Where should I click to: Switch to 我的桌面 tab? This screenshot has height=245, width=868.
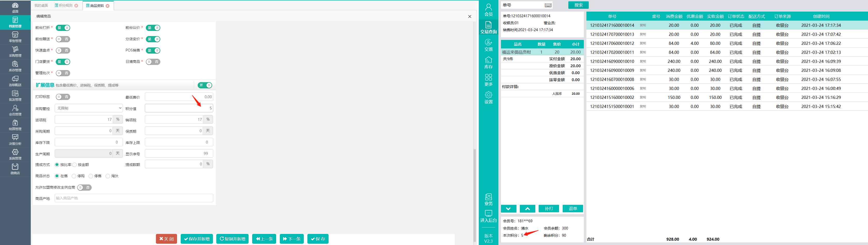pyautogui.click(x=41, y=6)
